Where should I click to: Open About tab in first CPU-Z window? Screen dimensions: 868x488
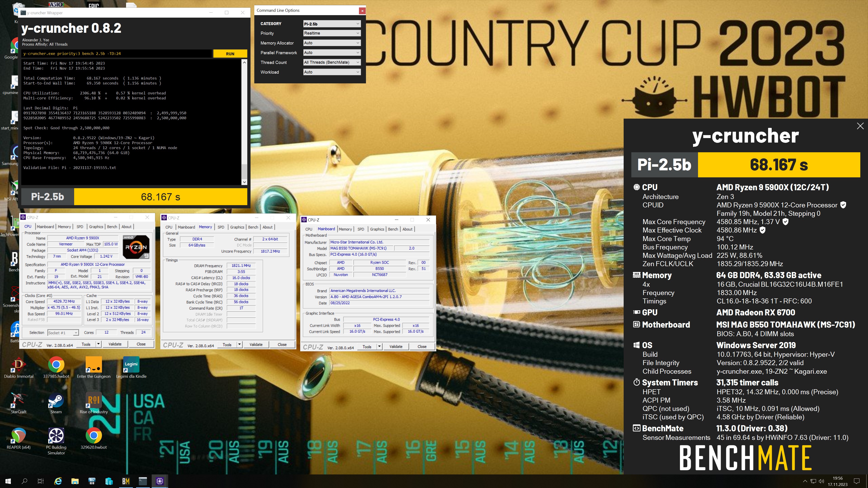(126, 227)
